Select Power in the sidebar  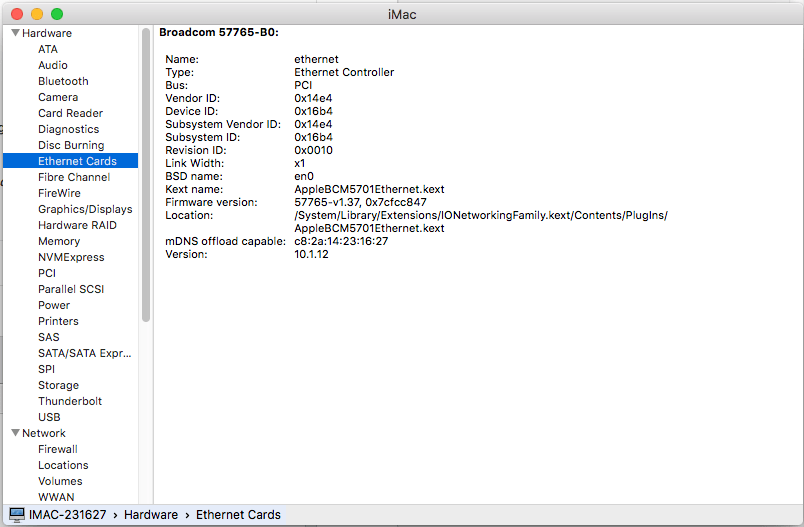click(x=54, y=305)
